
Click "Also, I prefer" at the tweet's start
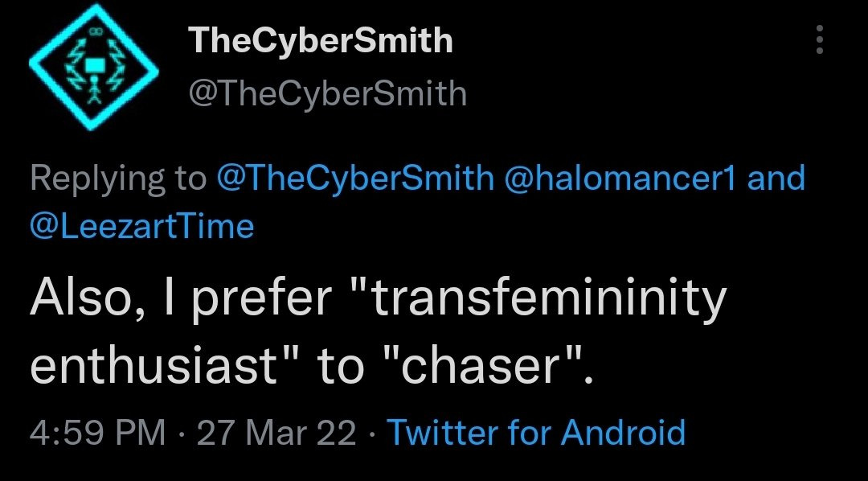pyautogui.click(x=181, y=300)
